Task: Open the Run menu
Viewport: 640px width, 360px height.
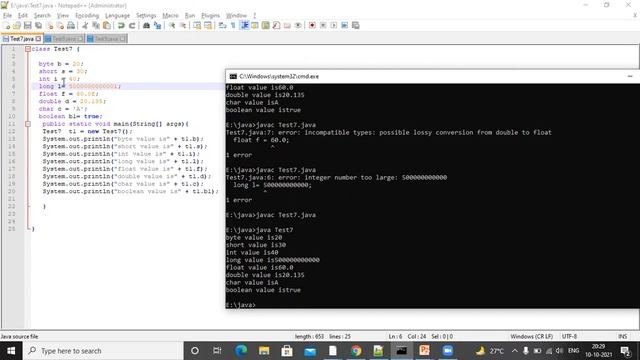Action: (x=190, y=16)
